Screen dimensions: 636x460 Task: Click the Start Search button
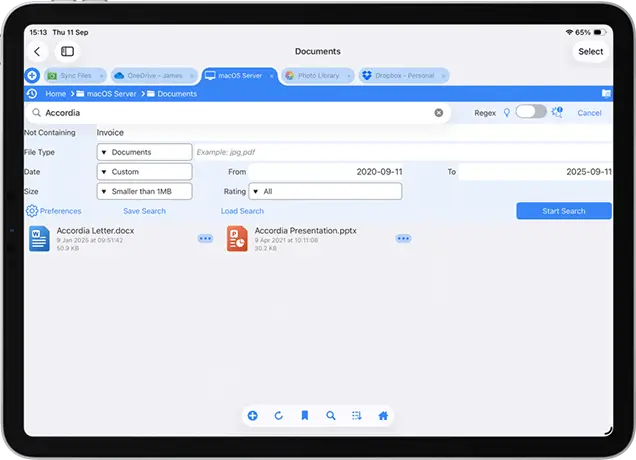click(564, 211)
